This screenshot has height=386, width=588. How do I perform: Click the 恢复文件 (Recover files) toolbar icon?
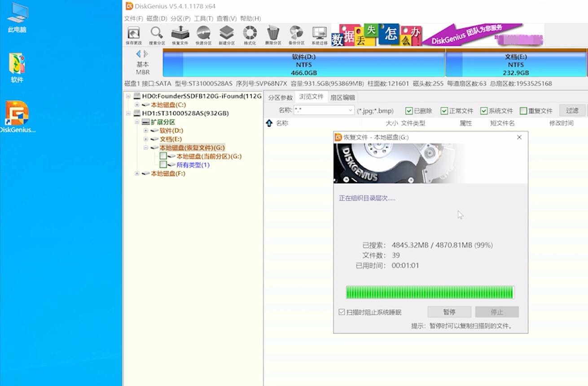(180, 35)
